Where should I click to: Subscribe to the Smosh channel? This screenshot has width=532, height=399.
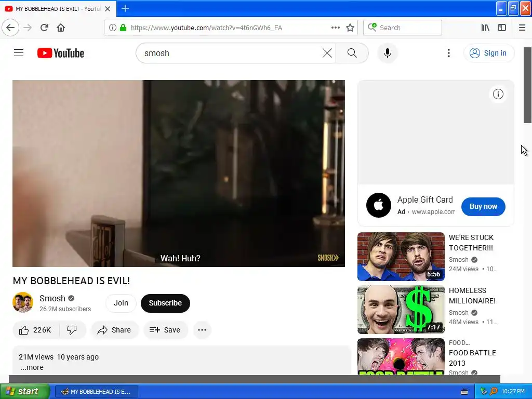click(x=165, y=303)
